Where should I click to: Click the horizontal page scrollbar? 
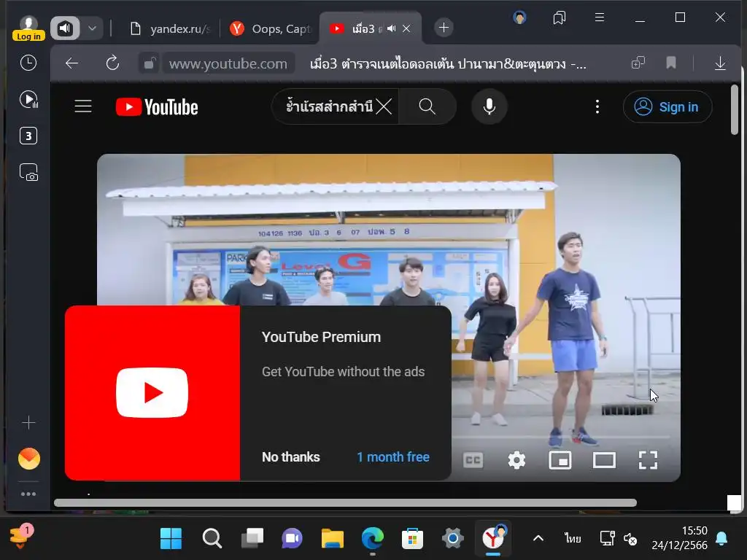[345, 503]
